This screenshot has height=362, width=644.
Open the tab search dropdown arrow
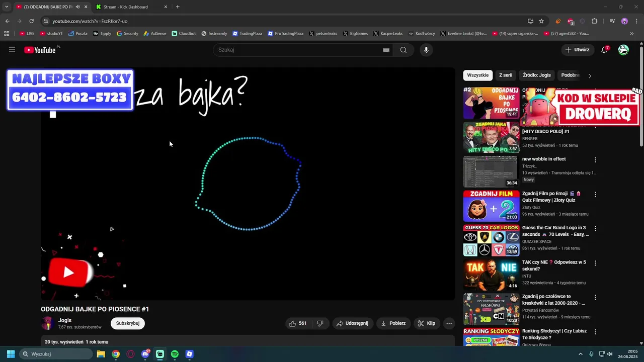[x=7, y=7]
